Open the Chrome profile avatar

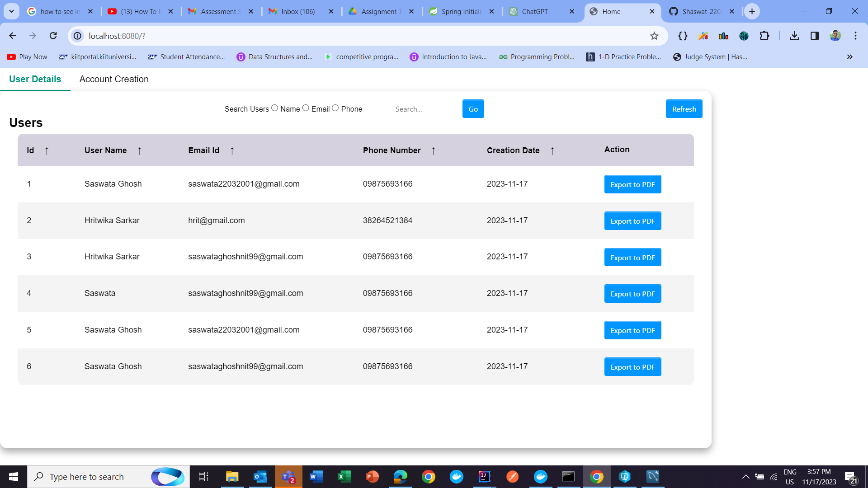(x=835, y=36)
